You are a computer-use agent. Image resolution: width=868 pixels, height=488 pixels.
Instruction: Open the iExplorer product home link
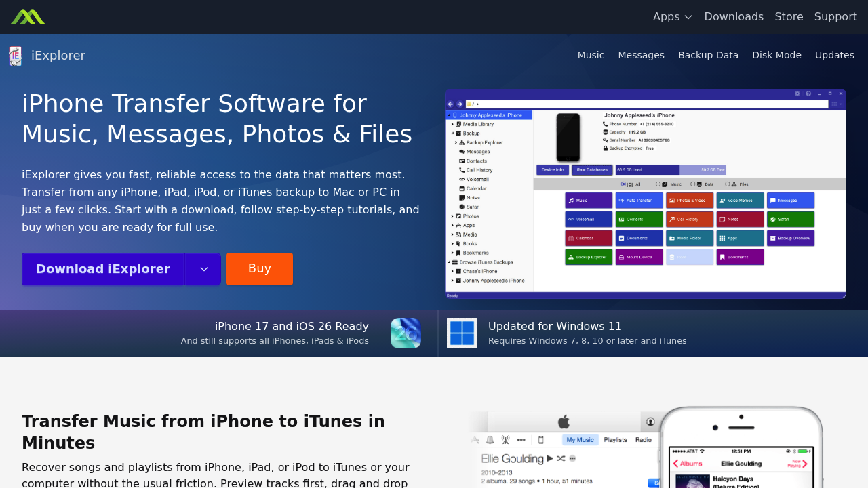(x=47, y=56)
